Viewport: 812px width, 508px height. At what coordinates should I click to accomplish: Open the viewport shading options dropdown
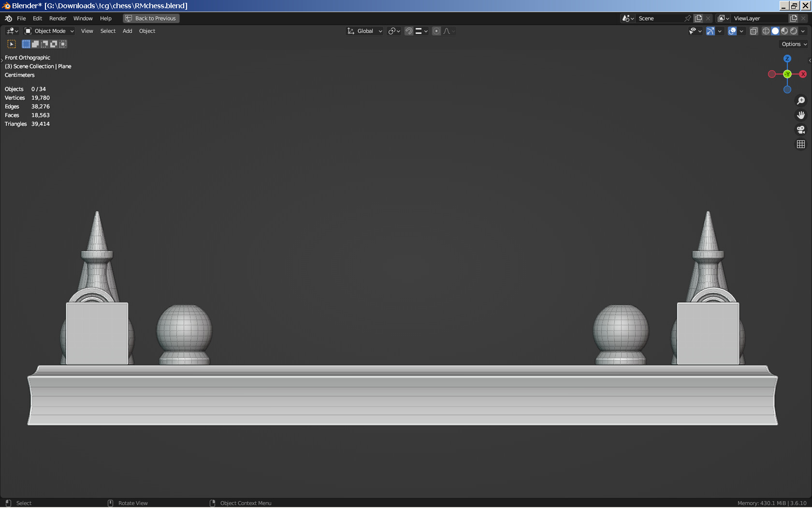[803, 31]
